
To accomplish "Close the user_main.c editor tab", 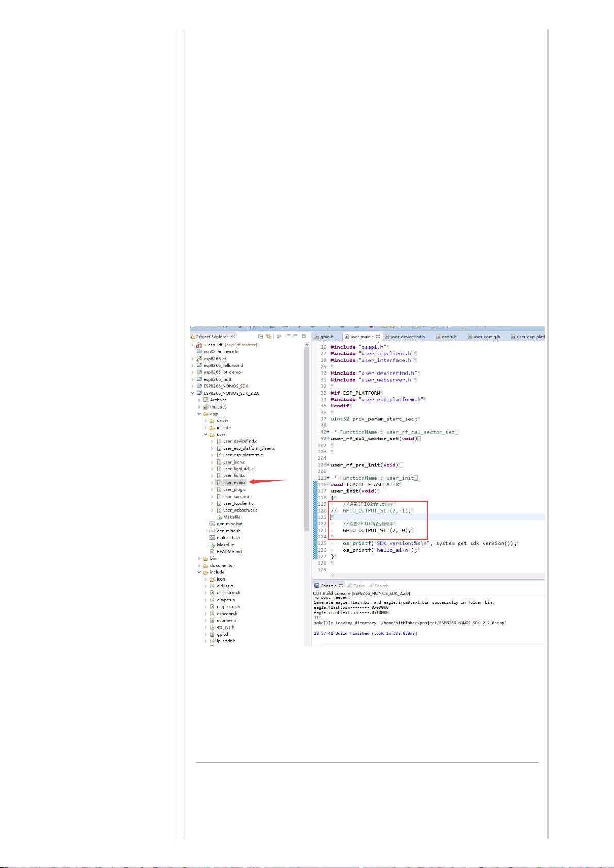I will click(x=378, y=337).
